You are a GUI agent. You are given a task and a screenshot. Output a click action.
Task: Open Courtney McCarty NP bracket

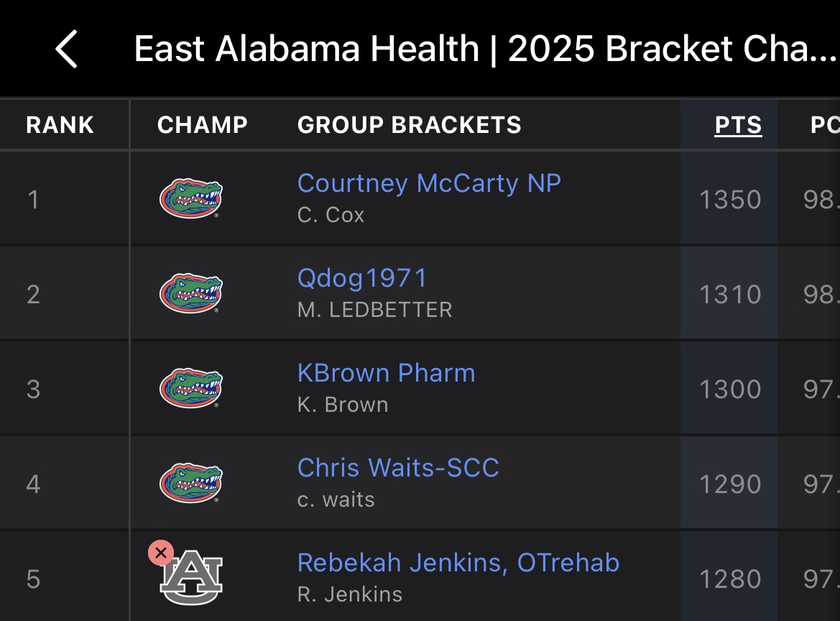(x=429, y=184)
